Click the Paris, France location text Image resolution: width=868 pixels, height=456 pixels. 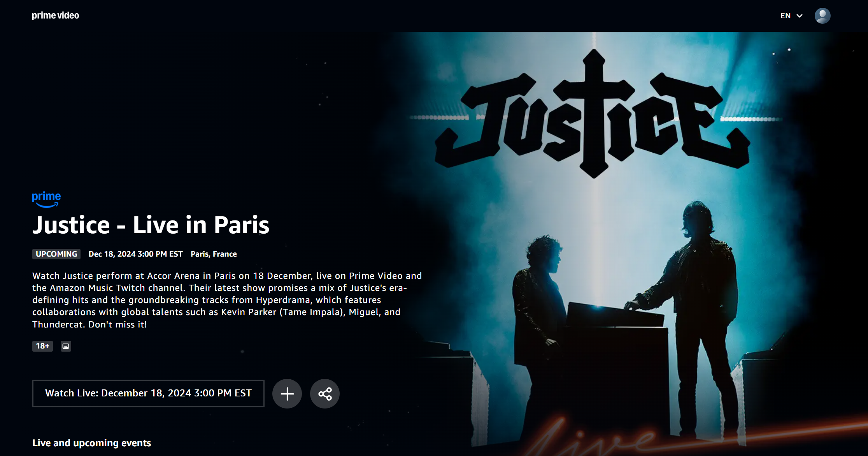[x=214, y=254]
